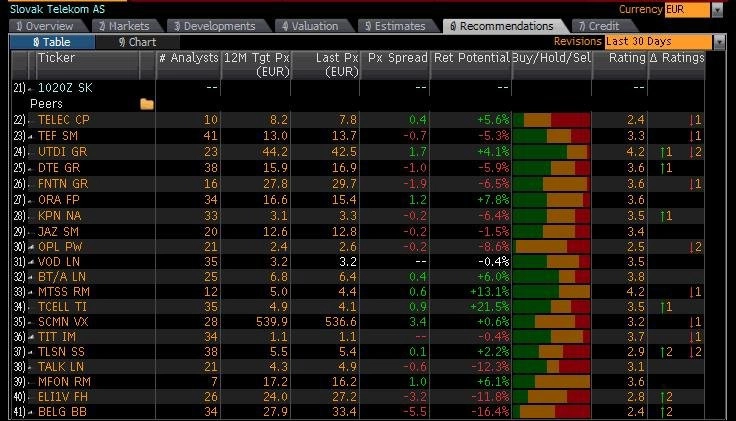Screen dimensions: 736x421
Task: Open the Currency dropdown arrow
Action: coord(717,10)
